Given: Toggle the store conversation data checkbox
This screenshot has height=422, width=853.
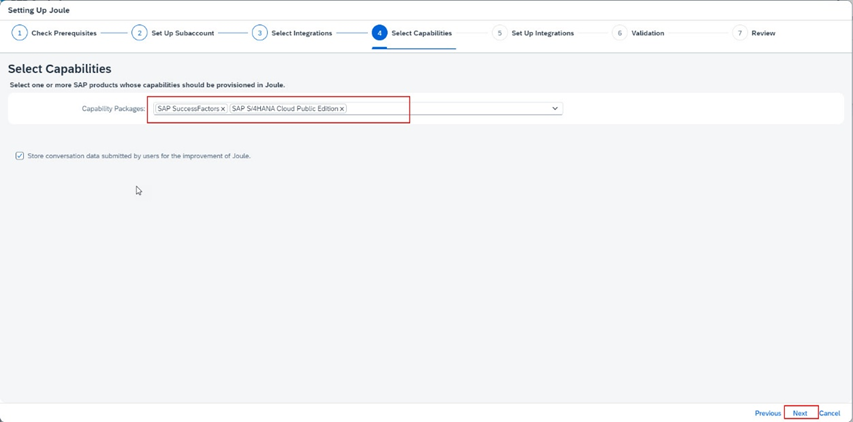Looking at the screenshot, I should [x=20, y=156].
